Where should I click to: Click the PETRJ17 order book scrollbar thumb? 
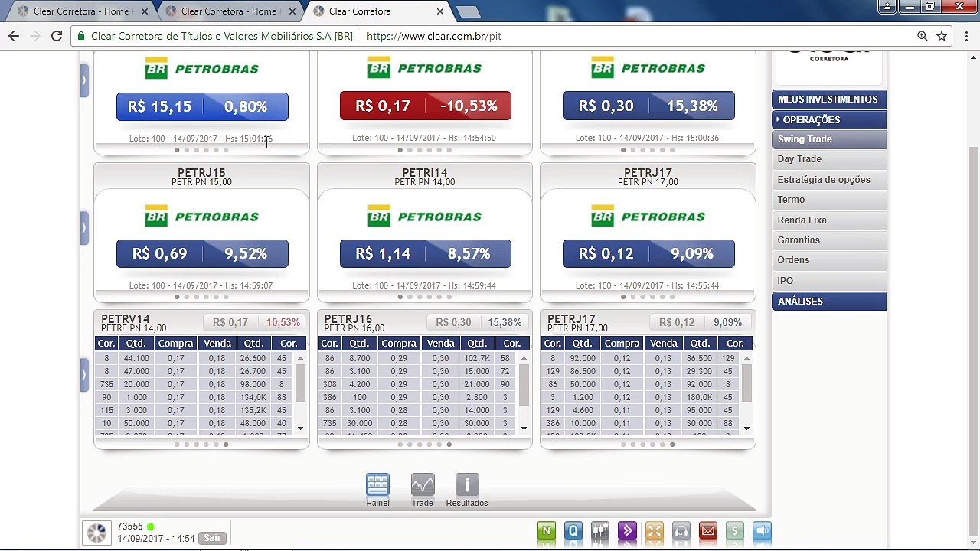pyautogui.click(x=746, y=383)
